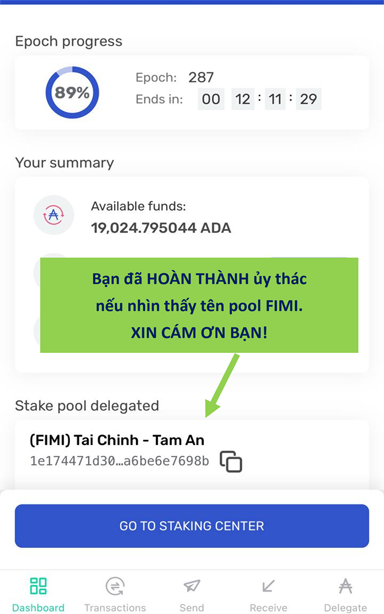Tap the Send paper plane icon

pyautogui.click(x=192, y=586)
